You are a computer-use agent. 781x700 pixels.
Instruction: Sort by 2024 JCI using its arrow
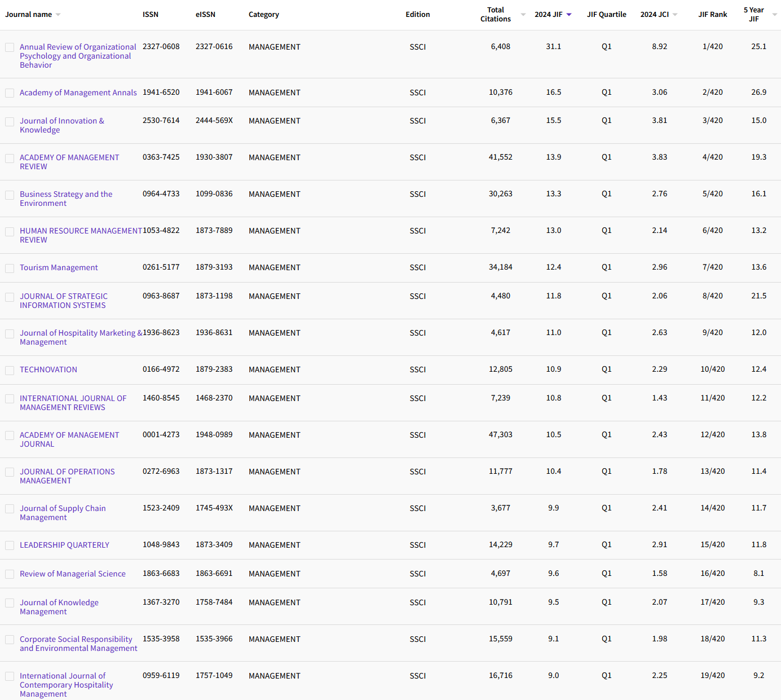coord(675,15)
